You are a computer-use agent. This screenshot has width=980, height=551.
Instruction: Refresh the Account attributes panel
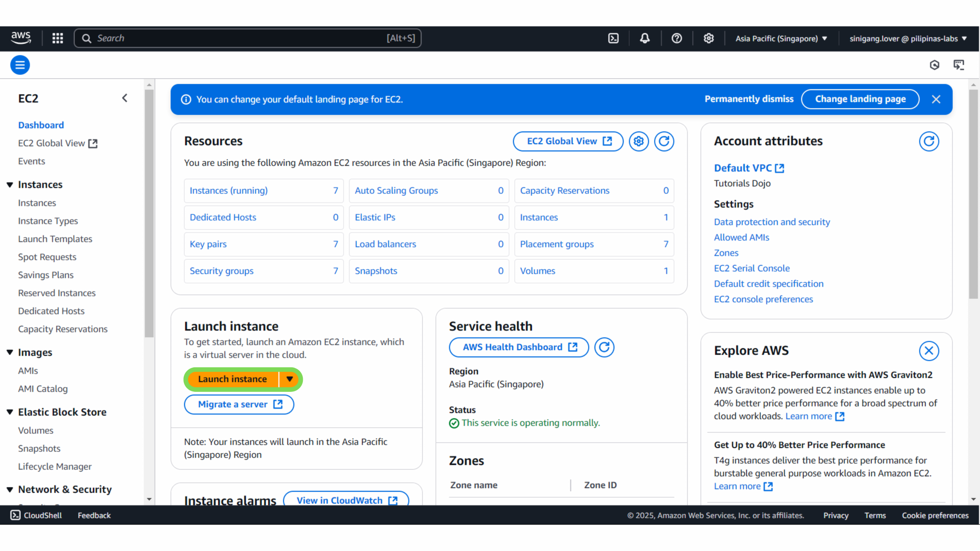point(929,141)
